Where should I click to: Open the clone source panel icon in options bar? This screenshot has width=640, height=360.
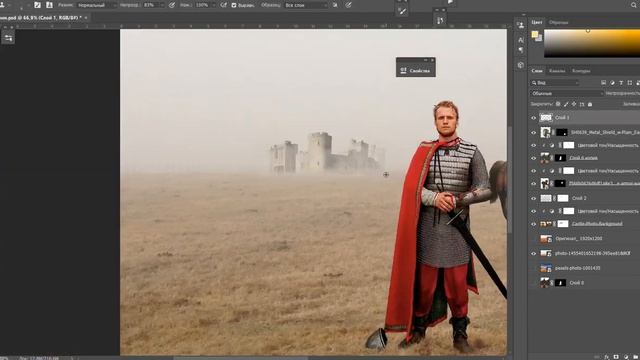click(x=49, y=5)
